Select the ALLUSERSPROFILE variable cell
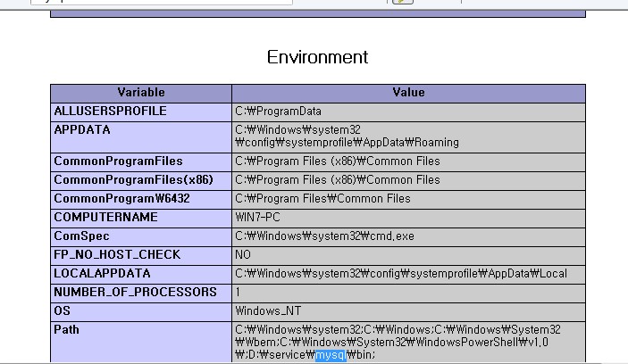 coord(110,112)
